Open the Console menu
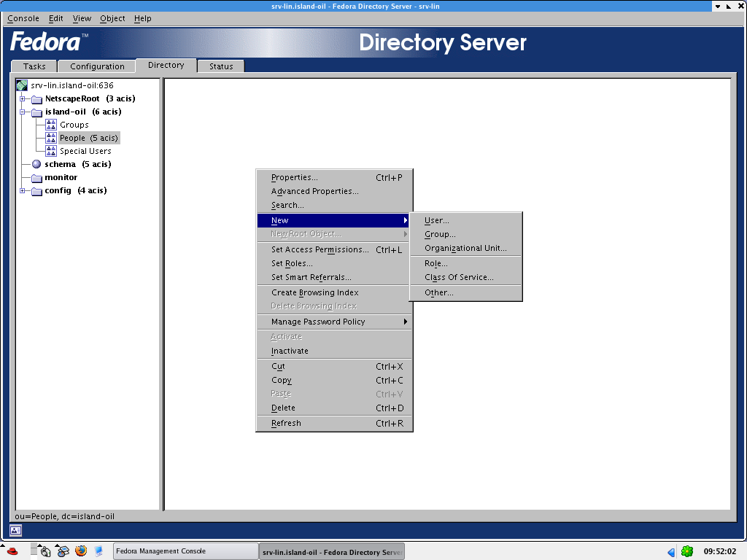747x560 pixels. [23, 18]
